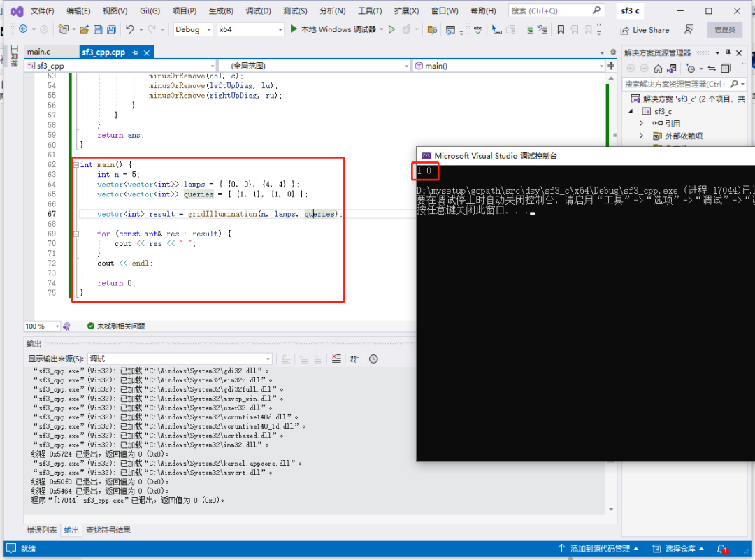This screenshot has width=755, height=560.
Task: Open the 文件(F) menu
Action: pos(43,10)
